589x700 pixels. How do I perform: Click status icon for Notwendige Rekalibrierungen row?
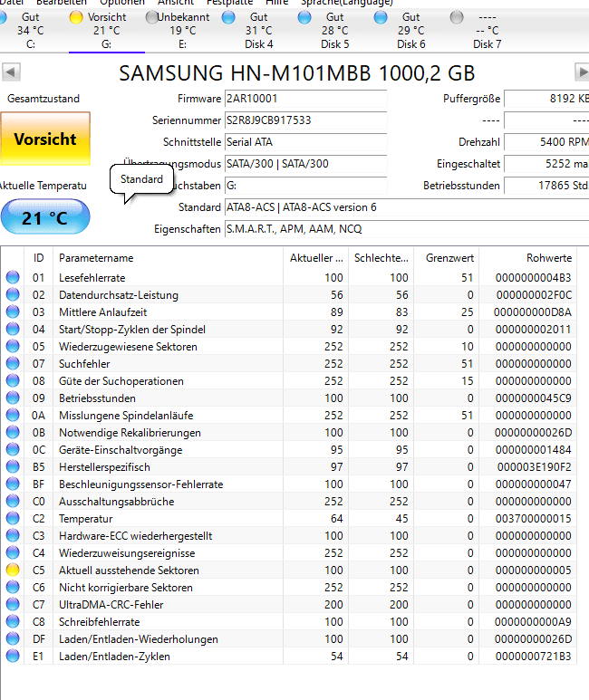(13, 432)
